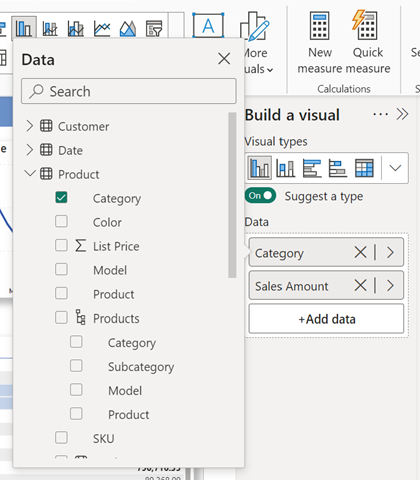Click the Category data field pill
420x480 pixels.
point(326,252)
